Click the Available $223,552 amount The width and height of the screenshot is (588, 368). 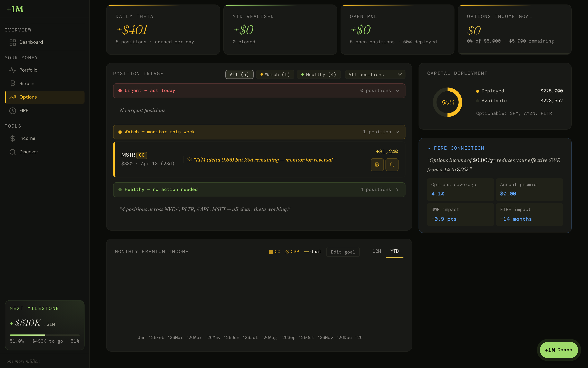(551, 101)
